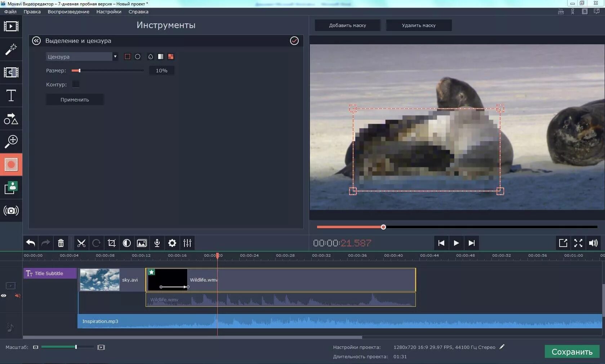Click the Удалить маску button
The image size is (605, 364).
pos(419,25)
